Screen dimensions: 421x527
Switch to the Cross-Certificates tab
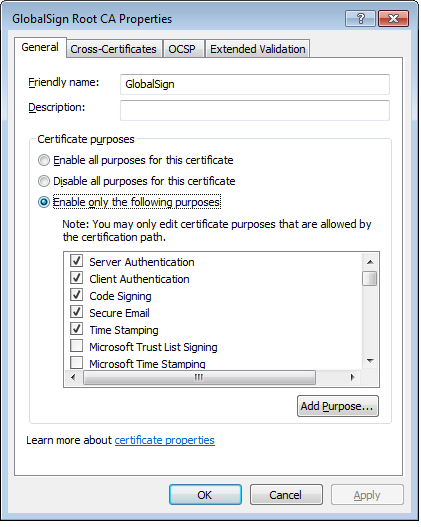click(x=114, y=49)
